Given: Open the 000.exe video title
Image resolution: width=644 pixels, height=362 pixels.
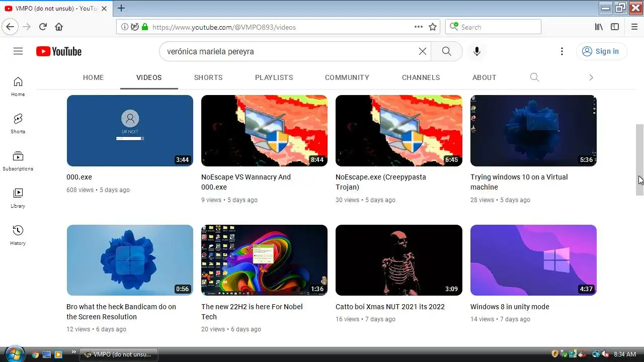Looking at the screenshot, I should (x=79, y=177).
